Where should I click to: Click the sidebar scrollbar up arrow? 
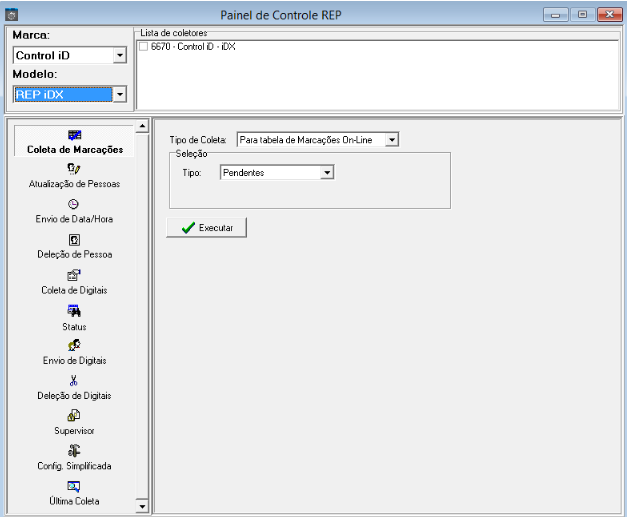141,126
